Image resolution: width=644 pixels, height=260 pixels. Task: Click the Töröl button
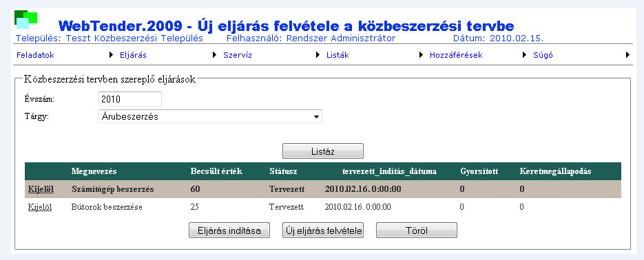[417, 230]
